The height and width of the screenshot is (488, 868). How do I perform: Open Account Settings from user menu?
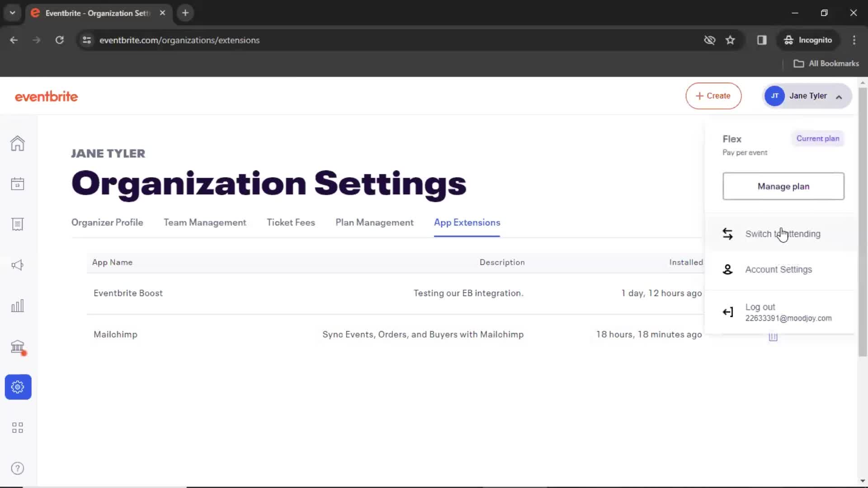click(778, 269)
